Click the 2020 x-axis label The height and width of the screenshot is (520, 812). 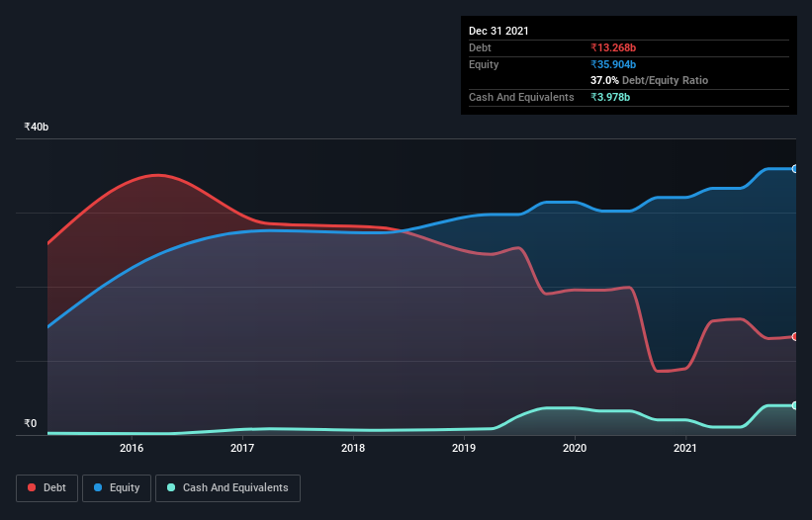(575, 448)
